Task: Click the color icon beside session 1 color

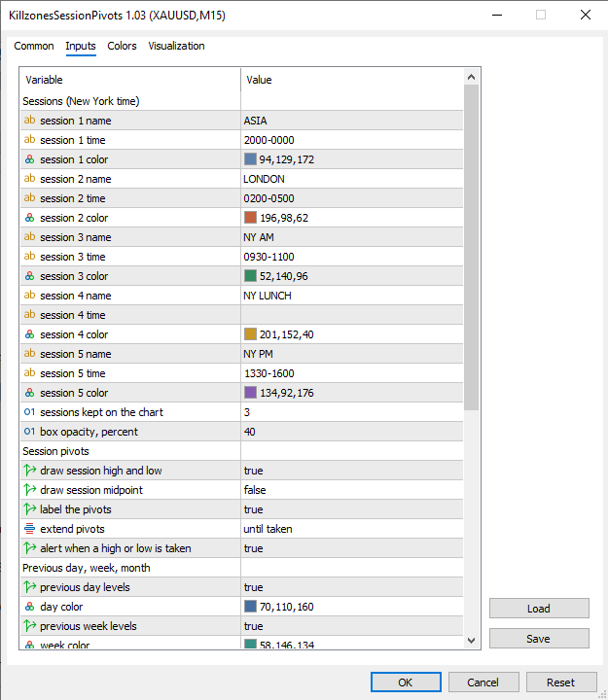Action: tap(29, 159)
